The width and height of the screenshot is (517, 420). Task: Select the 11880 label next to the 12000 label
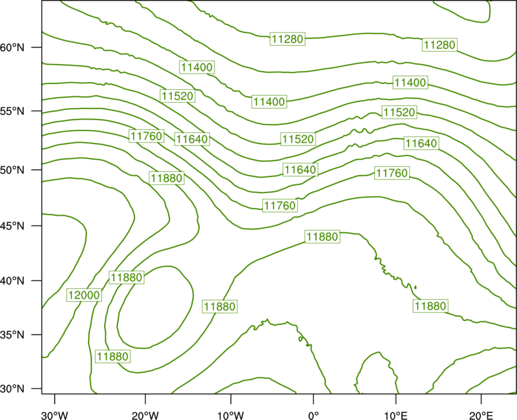pos(127,277)
